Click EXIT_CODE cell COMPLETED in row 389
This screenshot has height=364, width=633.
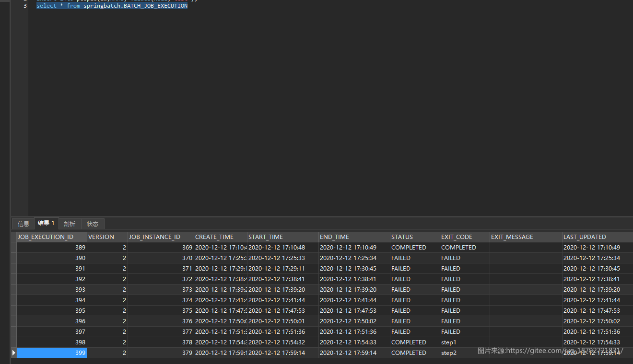click(465, 248)
